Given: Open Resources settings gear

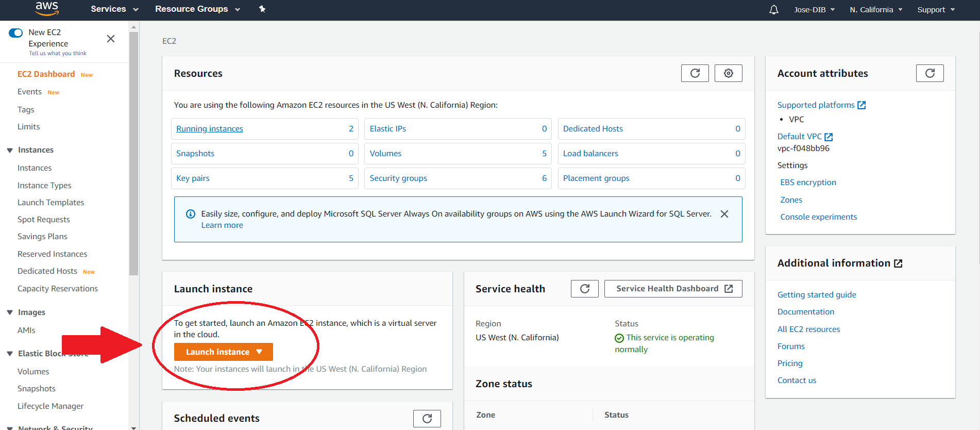Looking at the screenshot, I should pos(728,73).
